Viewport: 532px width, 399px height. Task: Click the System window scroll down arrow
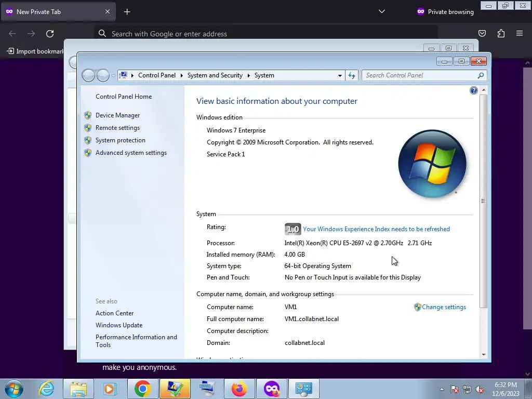(x=484, y=355)
